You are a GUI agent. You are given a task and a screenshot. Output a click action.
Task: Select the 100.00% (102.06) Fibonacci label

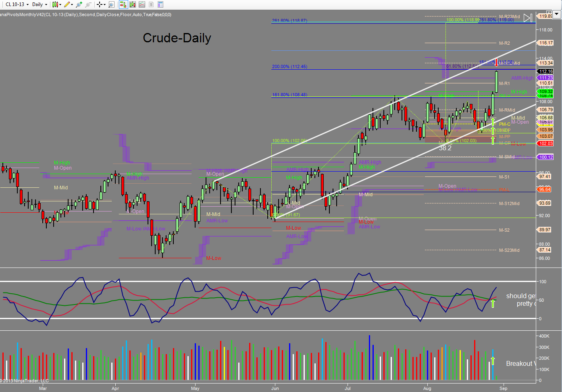coord(289,141)
